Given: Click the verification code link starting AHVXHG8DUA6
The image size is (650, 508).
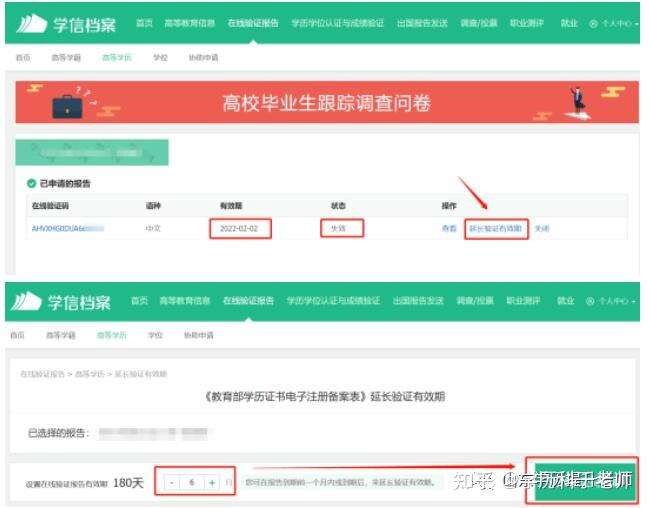Looking at the screenshot, I should tap(68, 228).
